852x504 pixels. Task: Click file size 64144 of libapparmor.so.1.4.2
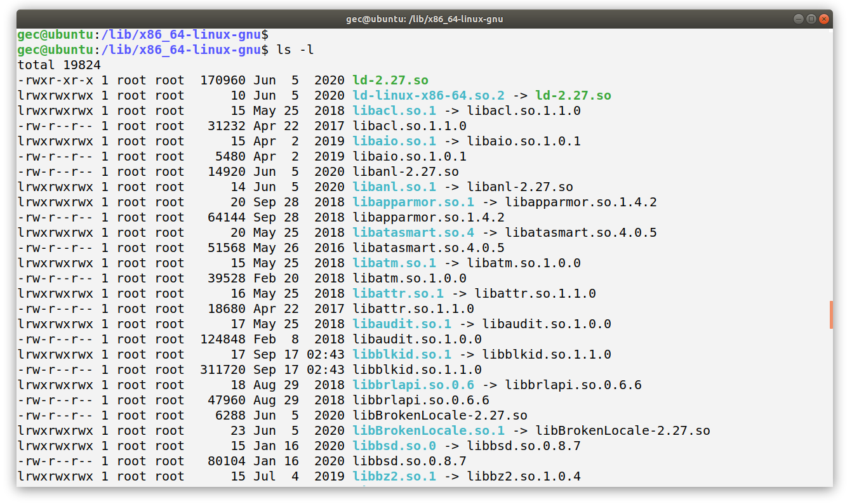[x=227, y=217]
